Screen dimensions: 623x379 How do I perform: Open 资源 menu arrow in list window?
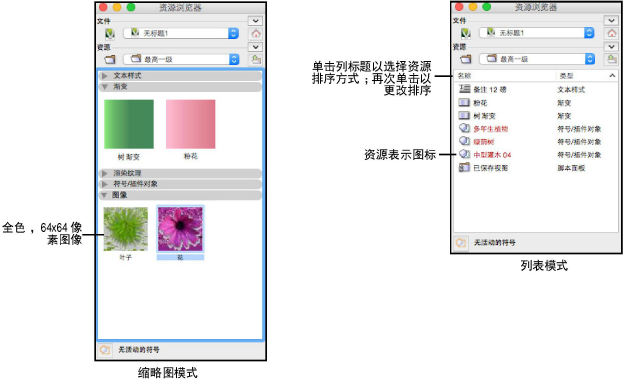611,46
